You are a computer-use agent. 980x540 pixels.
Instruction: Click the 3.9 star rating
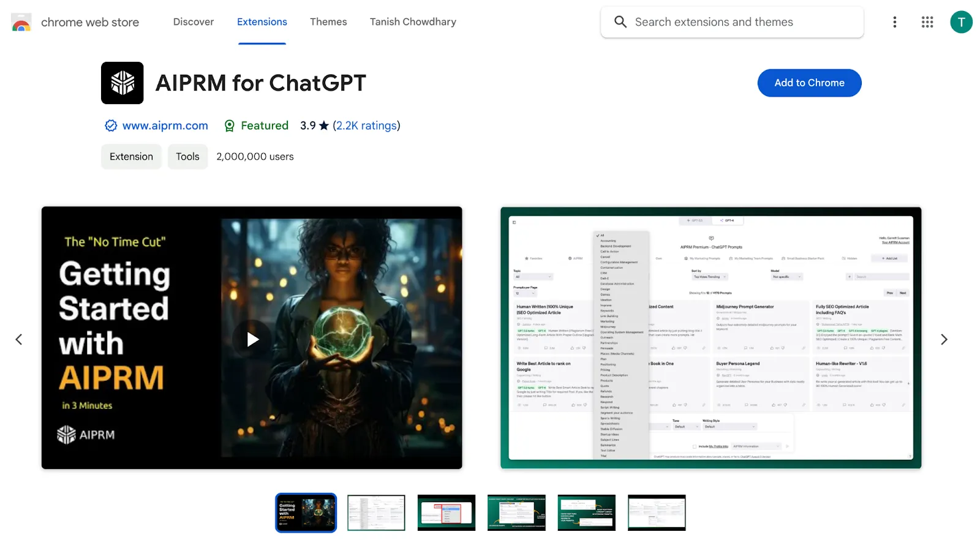point(314,126)
